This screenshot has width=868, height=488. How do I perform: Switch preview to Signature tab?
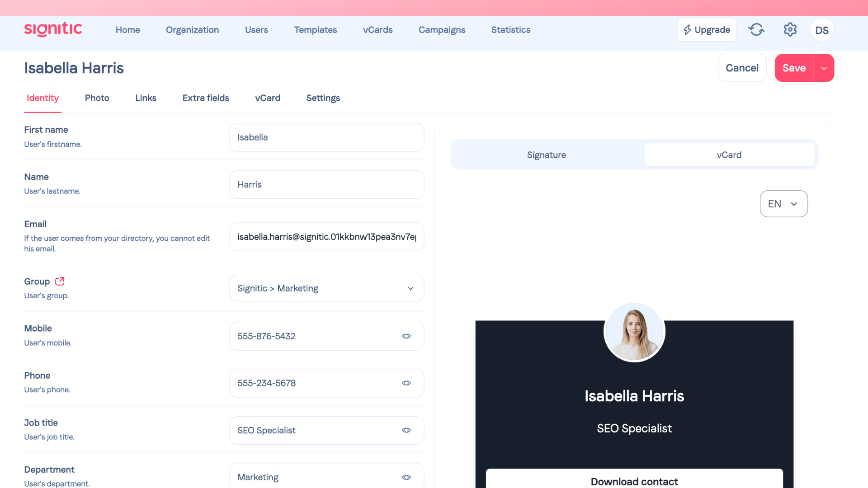(546, 155)
